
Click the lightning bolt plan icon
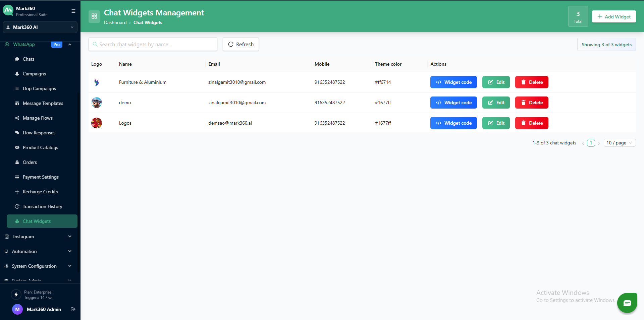coord(16,295)
